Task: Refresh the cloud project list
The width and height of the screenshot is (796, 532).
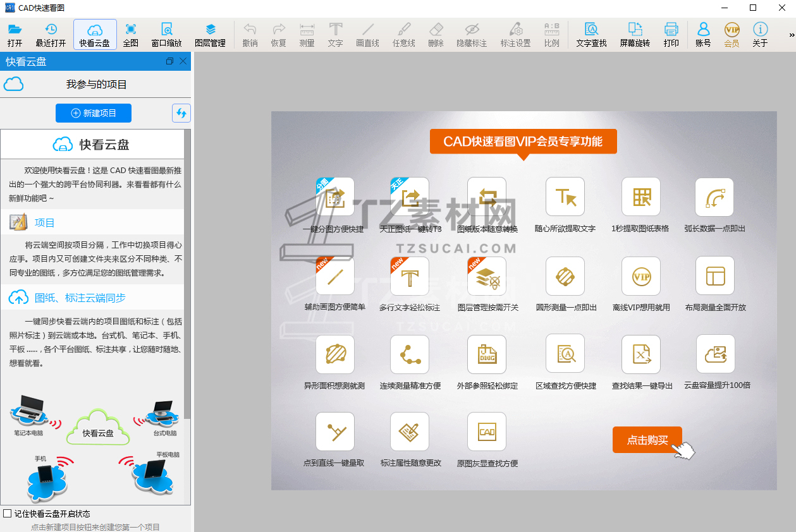Action: (181, 113)
